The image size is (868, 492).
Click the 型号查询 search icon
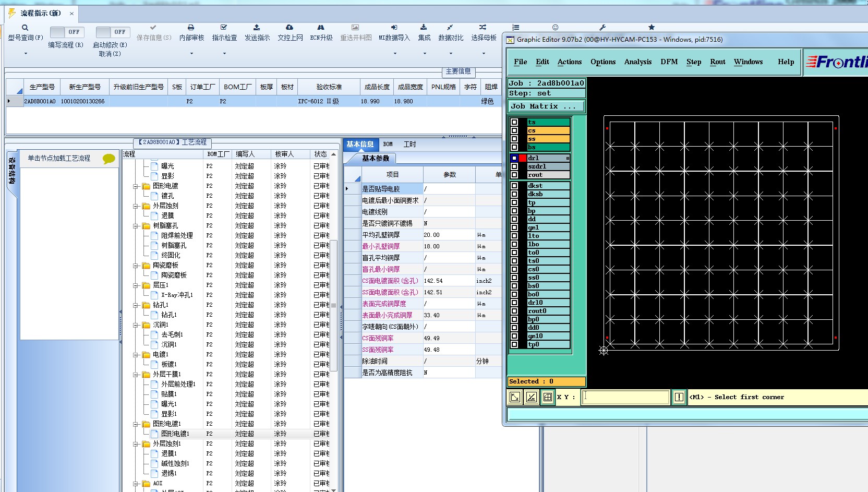click(25, 28)
